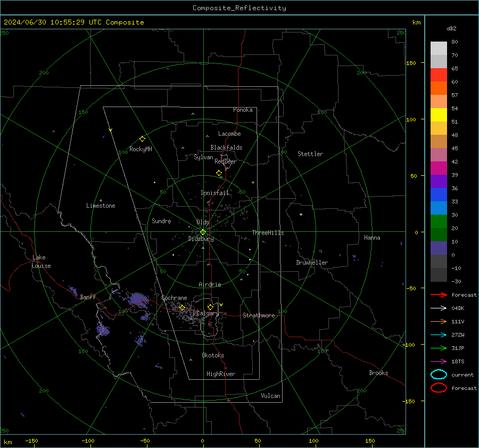Screen dimensions: 479x448
Task: Click the orange 111V arrow icon
Action: point(439,321)
